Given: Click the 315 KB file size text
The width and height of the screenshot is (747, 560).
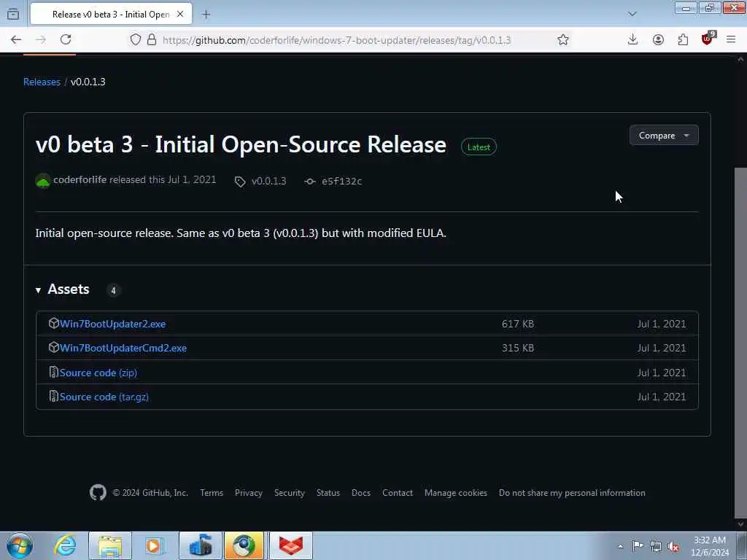Looking at the screenshot, I should (518, 348).
